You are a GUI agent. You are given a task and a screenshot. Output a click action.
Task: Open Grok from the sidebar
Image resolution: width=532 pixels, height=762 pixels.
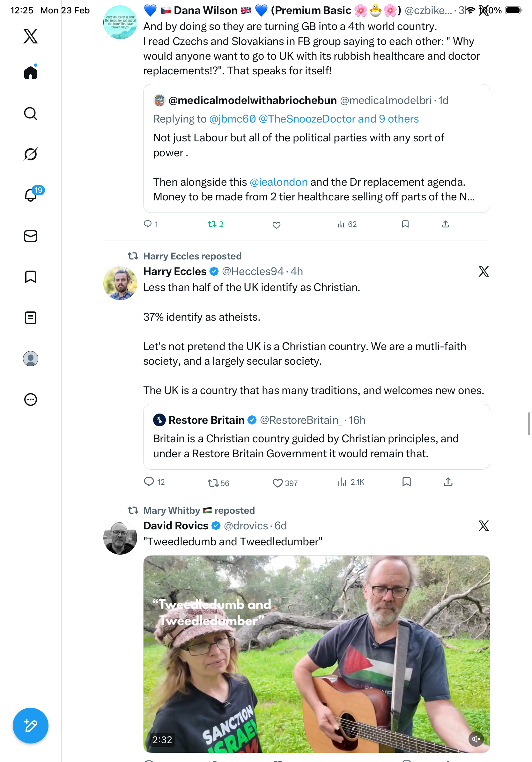click(x=31, y=154)
